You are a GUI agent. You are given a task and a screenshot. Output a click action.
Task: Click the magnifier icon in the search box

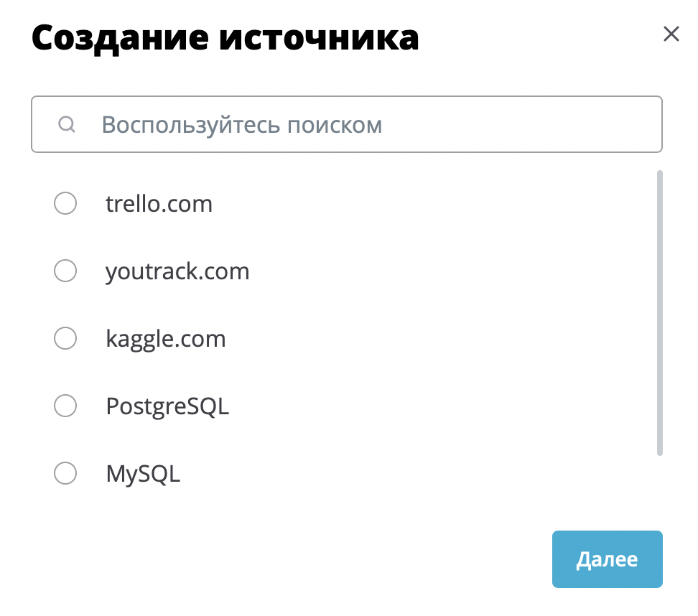(x=67, y=125)
